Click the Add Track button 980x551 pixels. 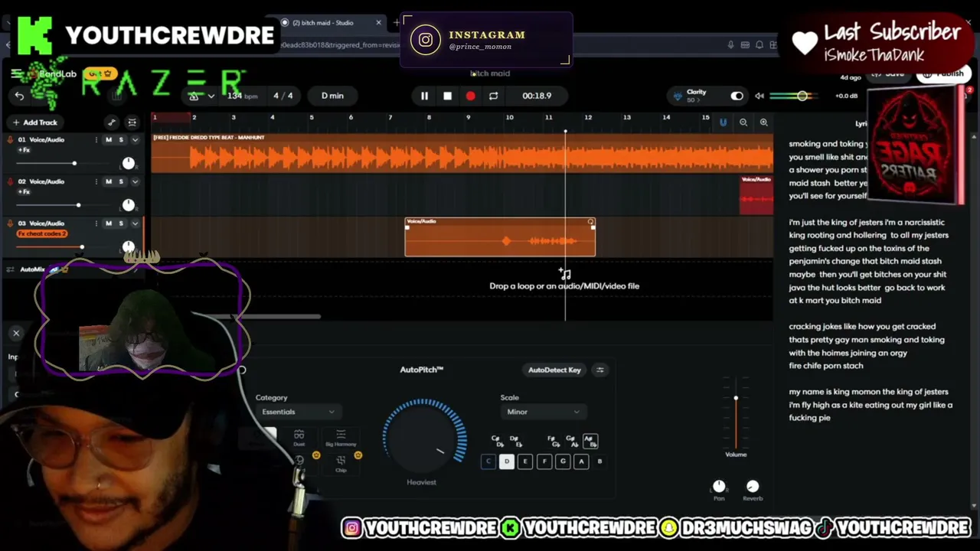(34, 122)
